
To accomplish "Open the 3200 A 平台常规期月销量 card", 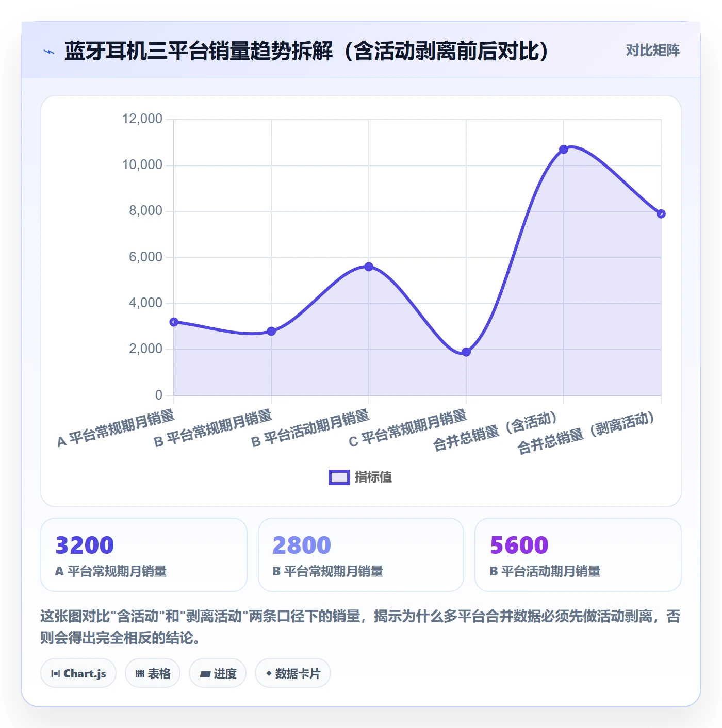I will (x=144, y=555).
